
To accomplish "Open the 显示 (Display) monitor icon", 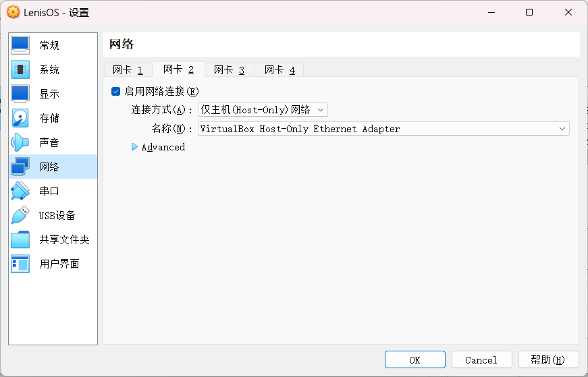I will [20, 94].
